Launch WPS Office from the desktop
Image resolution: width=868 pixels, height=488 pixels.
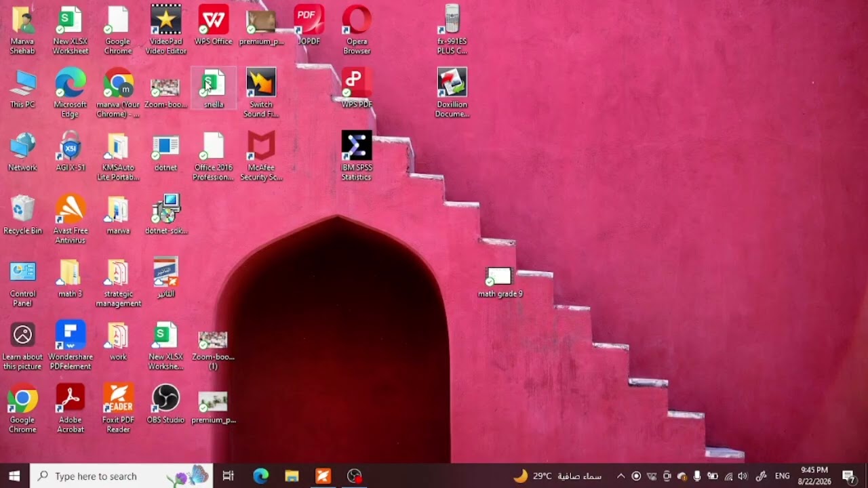coord(214,26)
